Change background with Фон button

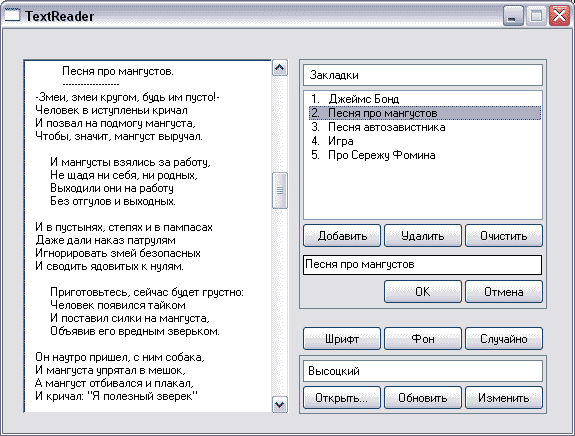tap(422, 339)
